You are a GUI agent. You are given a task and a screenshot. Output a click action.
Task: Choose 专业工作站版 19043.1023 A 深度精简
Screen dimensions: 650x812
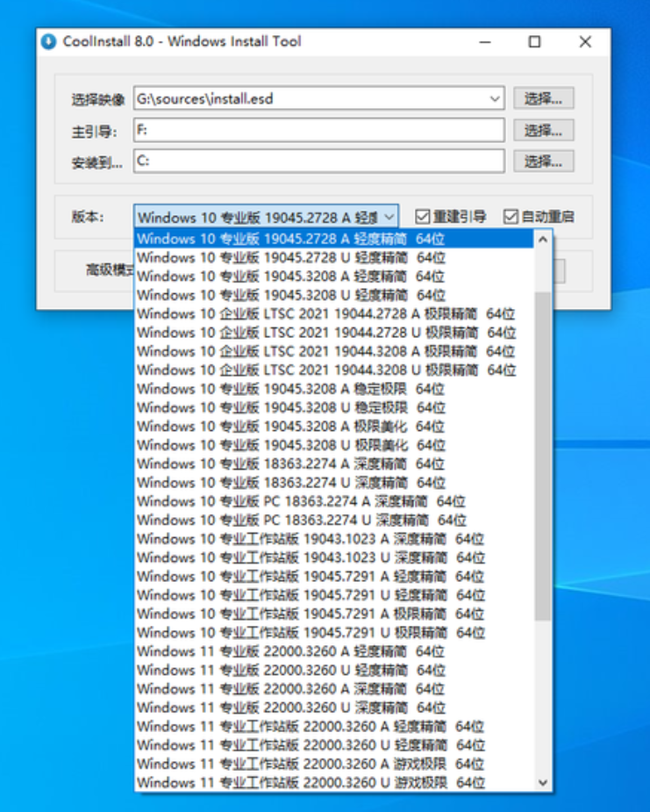[334, 539]
